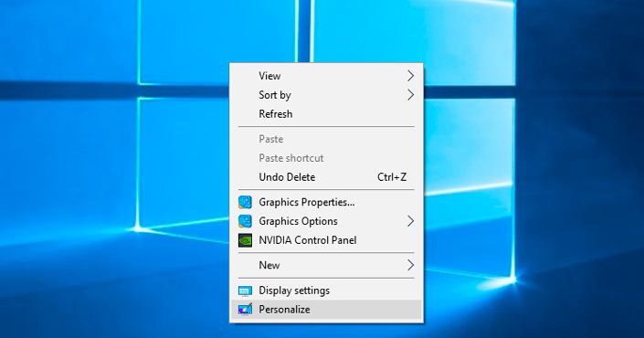Launch NVIDIA Control Panel

pos(326,240)
